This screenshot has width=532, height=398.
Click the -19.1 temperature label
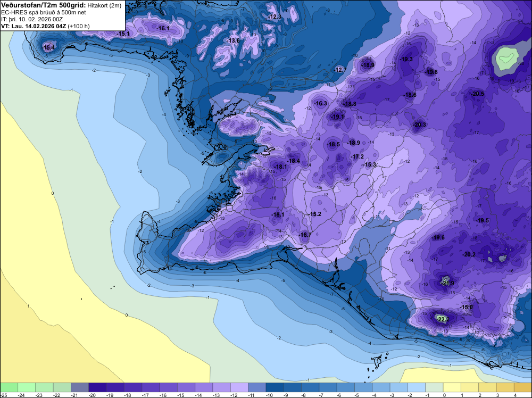[x=337, y=117]
